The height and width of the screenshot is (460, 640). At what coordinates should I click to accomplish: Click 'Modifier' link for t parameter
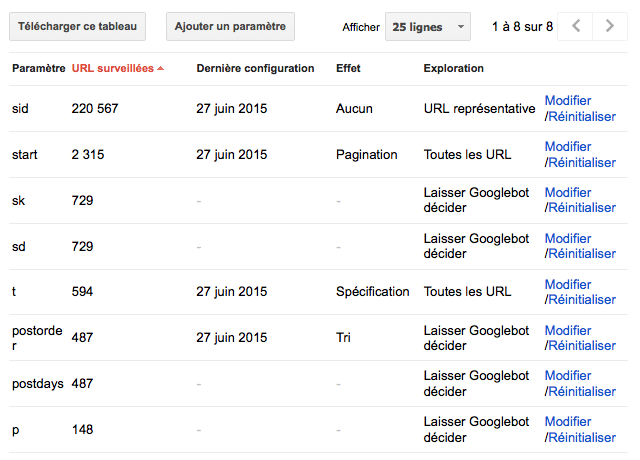568,285
